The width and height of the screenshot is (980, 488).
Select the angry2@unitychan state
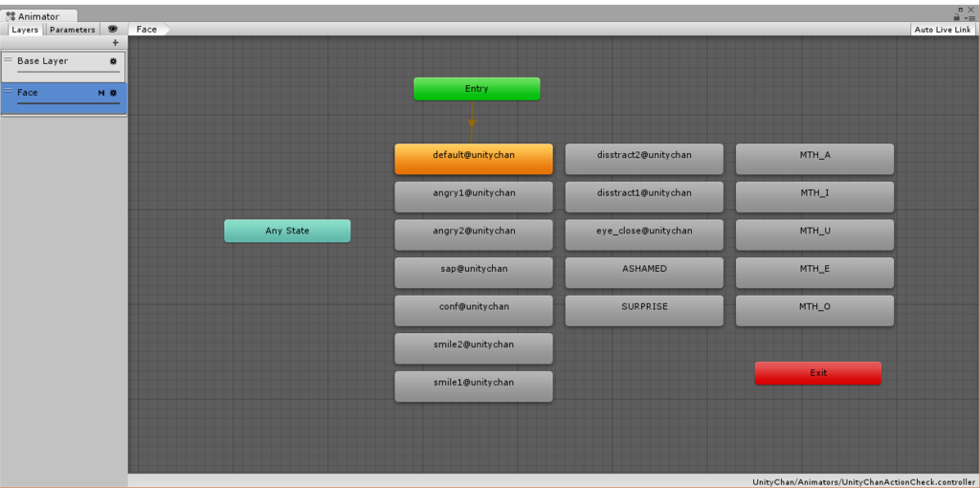[474, 235]
